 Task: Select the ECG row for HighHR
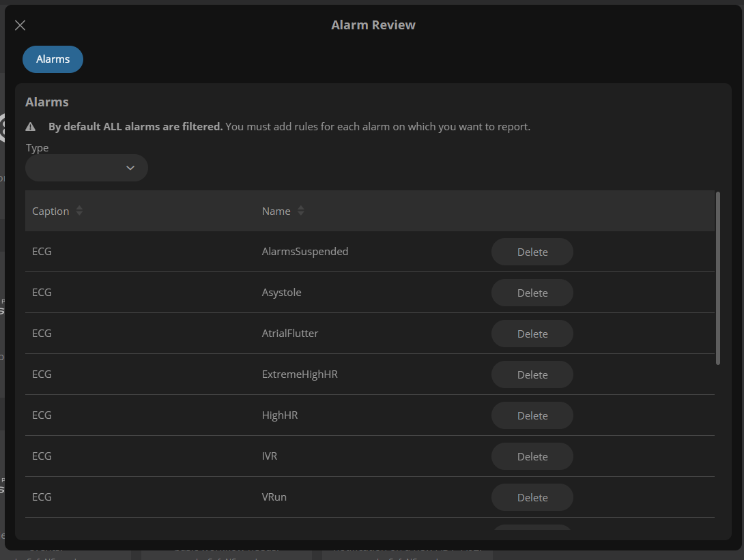(42, 415)
